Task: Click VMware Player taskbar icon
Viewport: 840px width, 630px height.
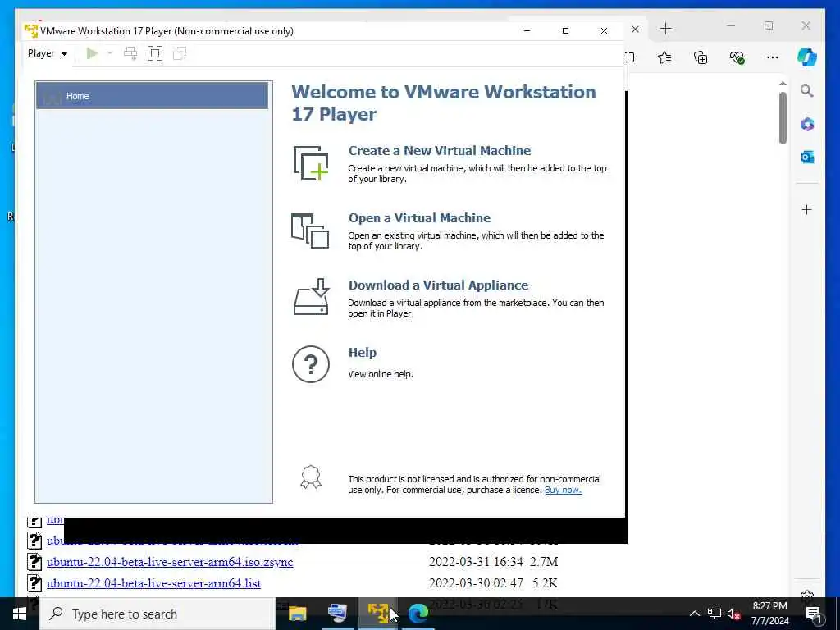Action: point(377,614)
